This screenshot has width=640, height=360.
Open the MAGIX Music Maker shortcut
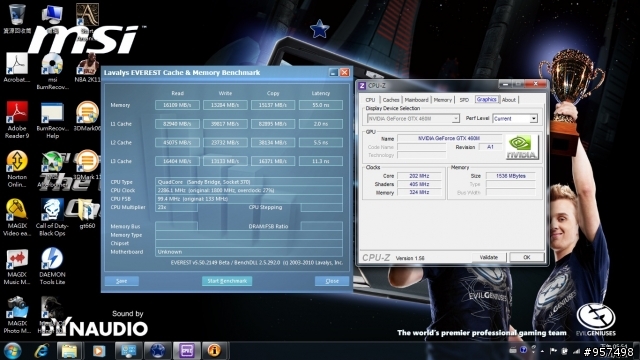pyautogui.click(x=17, y=266)
